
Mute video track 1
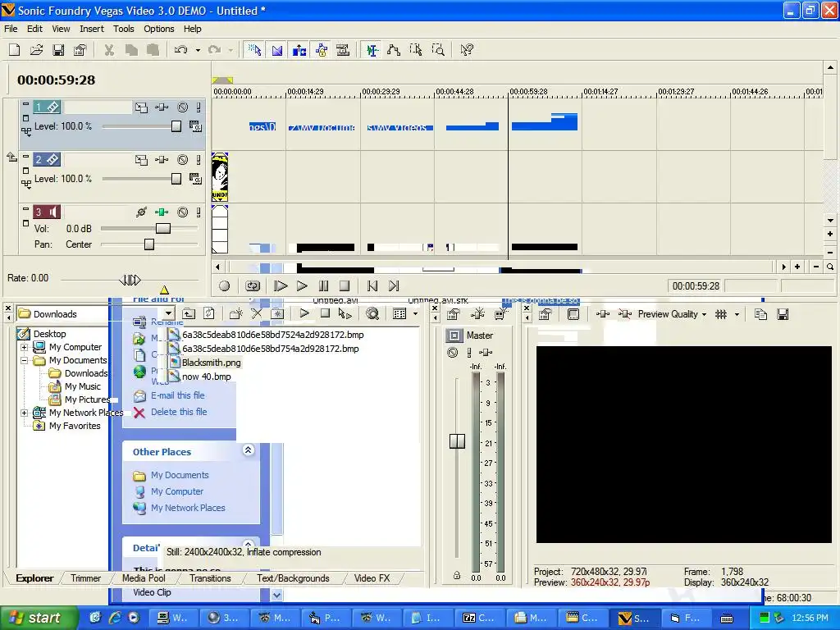[183, 107]
